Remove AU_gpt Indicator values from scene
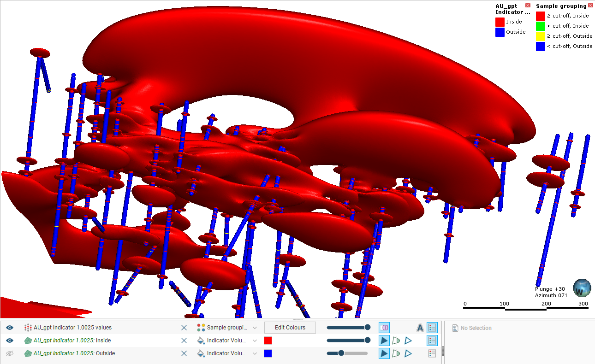 coord(184,328)
